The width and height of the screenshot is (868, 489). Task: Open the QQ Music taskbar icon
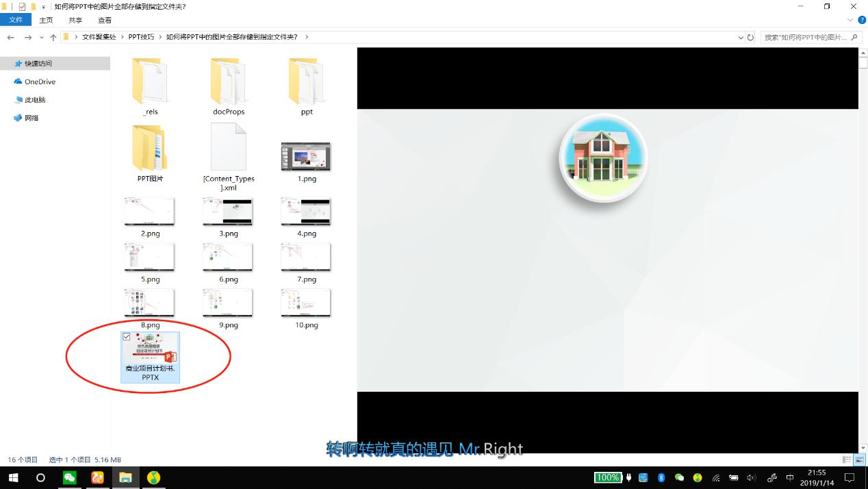pos(154,477)
